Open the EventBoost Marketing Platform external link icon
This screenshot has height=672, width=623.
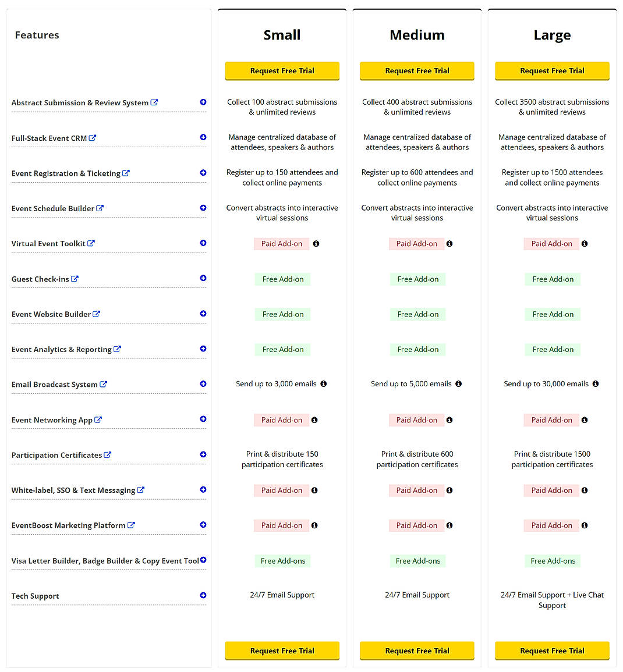point(132,525)
